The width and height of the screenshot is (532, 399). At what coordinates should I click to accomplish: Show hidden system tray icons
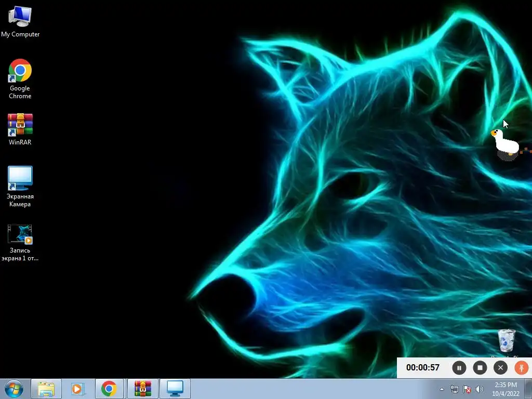coord(442,389)
